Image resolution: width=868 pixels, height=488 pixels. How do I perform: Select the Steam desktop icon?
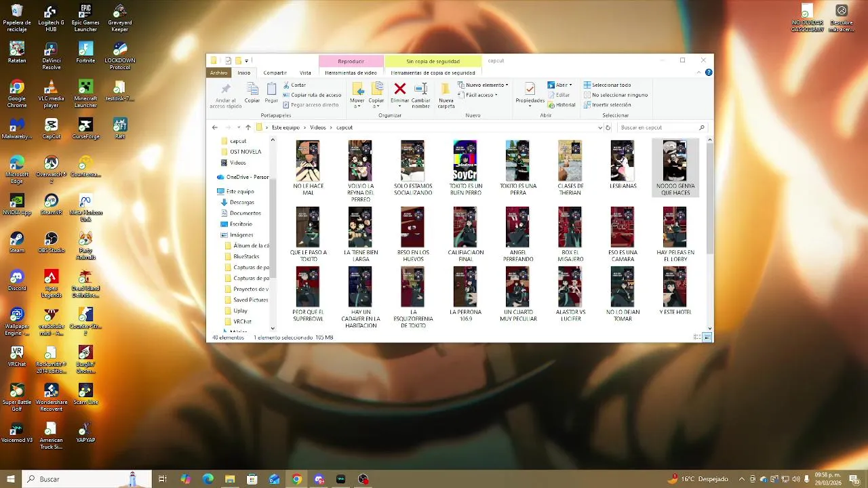coord(17,243)
